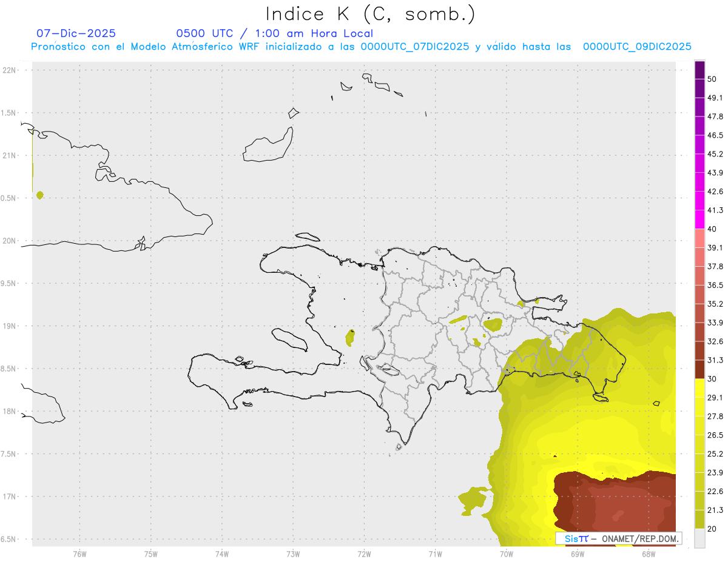Viewport: 728px width, 562px height.
Task: Click the longitude axis label "72W"
Action: point(364,554)
